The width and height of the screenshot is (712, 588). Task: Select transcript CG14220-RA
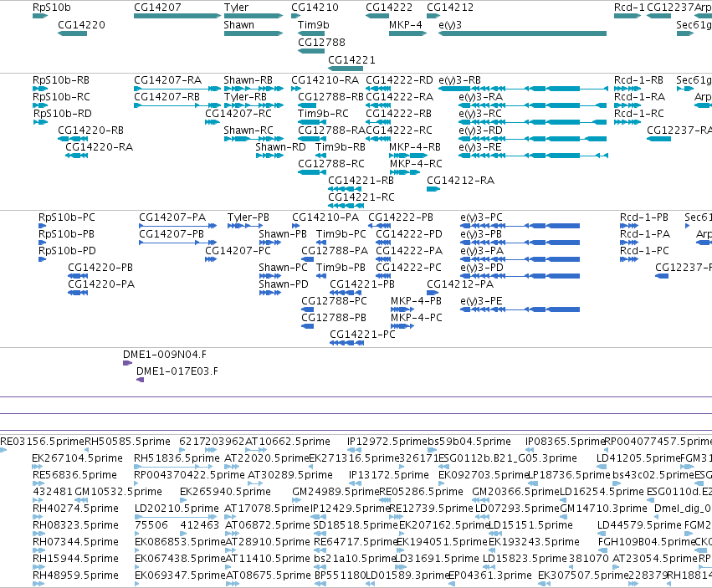click(x=99, y=147)
